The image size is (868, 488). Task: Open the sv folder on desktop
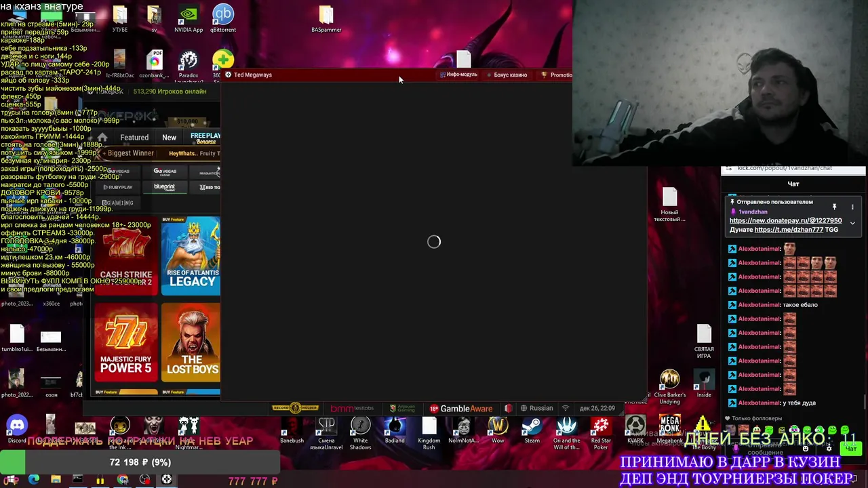click(x=154, y=18)
